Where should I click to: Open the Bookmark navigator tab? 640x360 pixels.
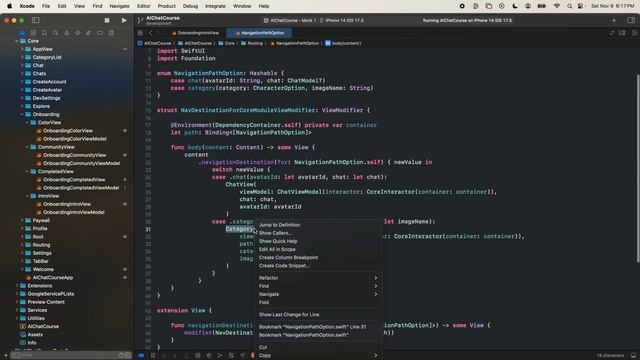[44, 33]
